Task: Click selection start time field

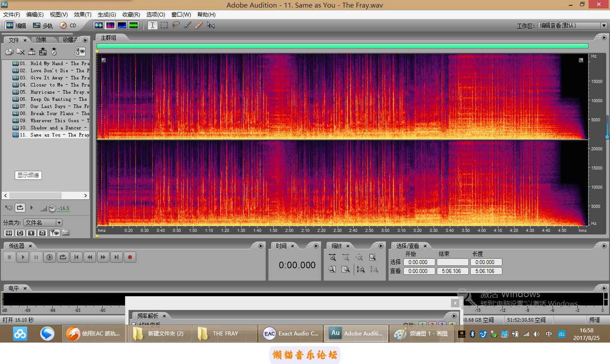Action: coord(418,262)
